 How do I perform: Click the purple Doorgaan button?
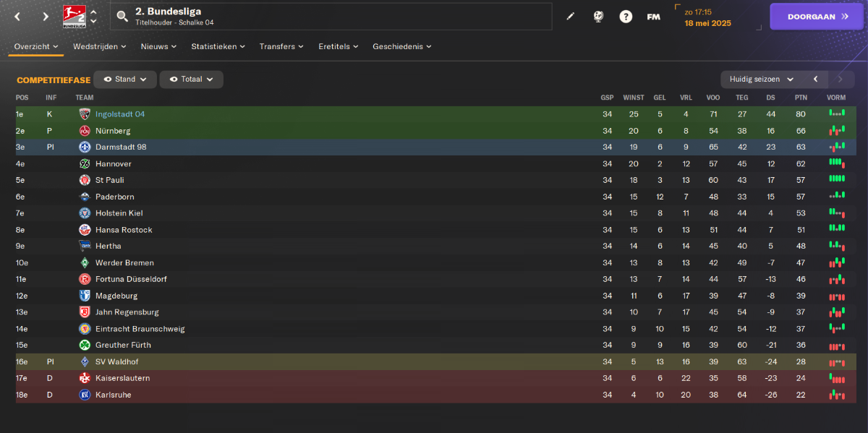(x=817, y=16)
